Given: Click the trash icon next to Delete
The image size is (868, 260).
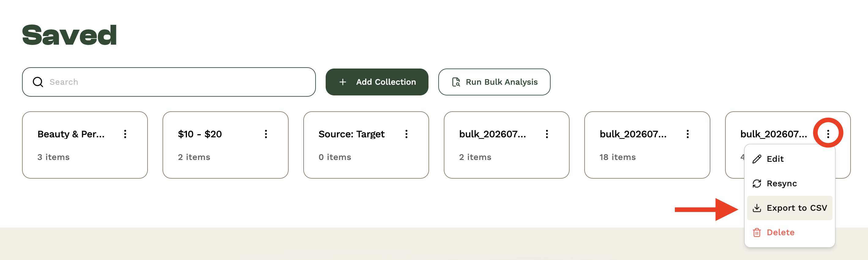Looking at the screenshot, I should 757,232.
